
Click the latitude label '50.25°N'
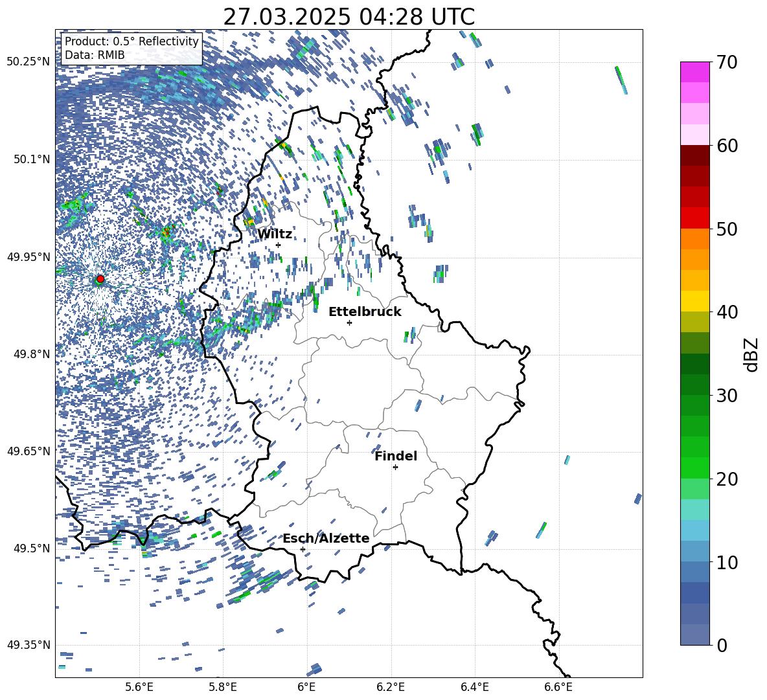click(29, 62)
